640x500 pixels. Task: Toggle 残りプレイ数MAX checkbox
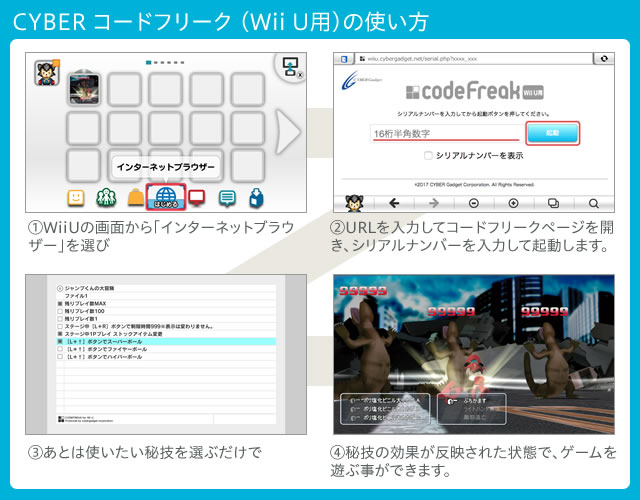pos(60,304)
